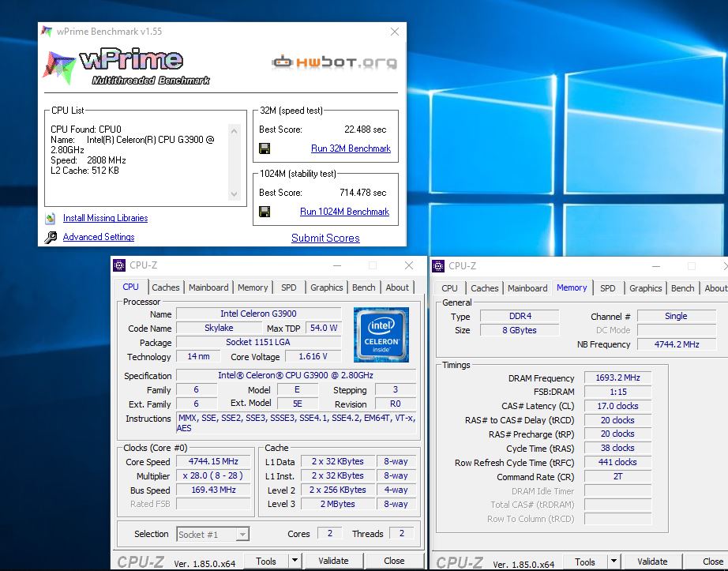Click Bus Speed value 169.43 MHz
This screenshot has width=728, height=571.
tap(213, 490)
